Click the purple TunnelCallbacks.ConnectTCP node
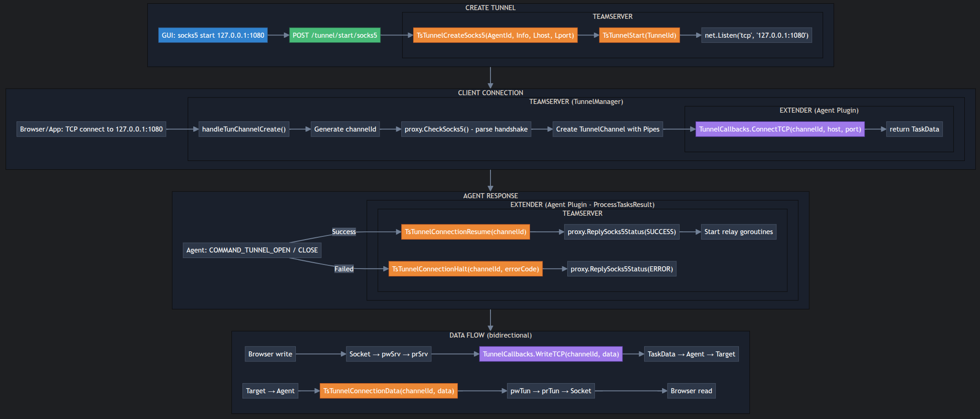Screen dimensions: 980x419 tap(780, 129)
